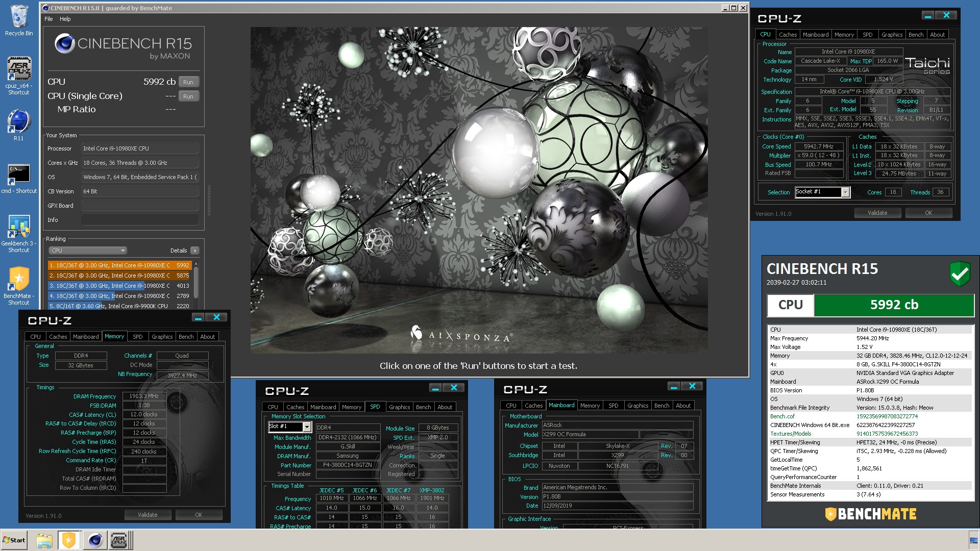Image resolution: width=980 pixels, height=551 pixels.
Task: Run the CPU benchmark in Cinebench
Action: click(188, 82)
